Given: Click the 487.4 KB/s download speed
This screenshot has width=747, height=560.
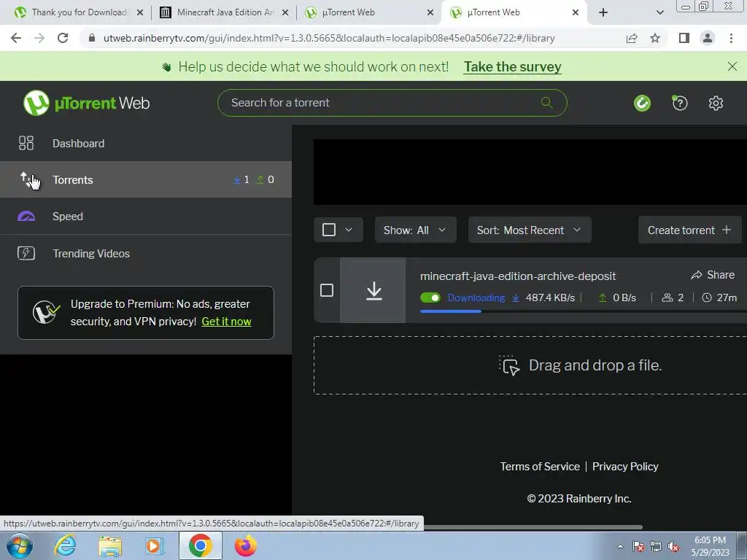Looking at the screenshot, I should pyautogui.click(x=550, y=297).
